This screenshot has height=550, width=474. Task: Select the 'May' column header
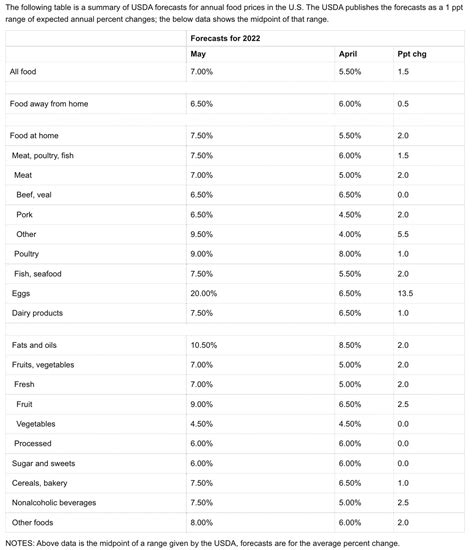[198, 54]
